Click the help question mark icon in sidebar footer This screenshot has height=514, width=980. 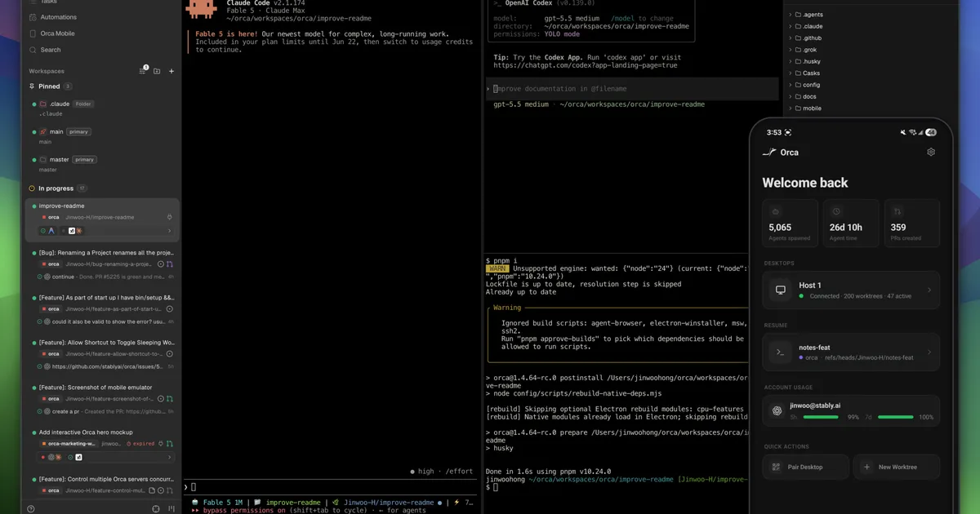point(31,508)
